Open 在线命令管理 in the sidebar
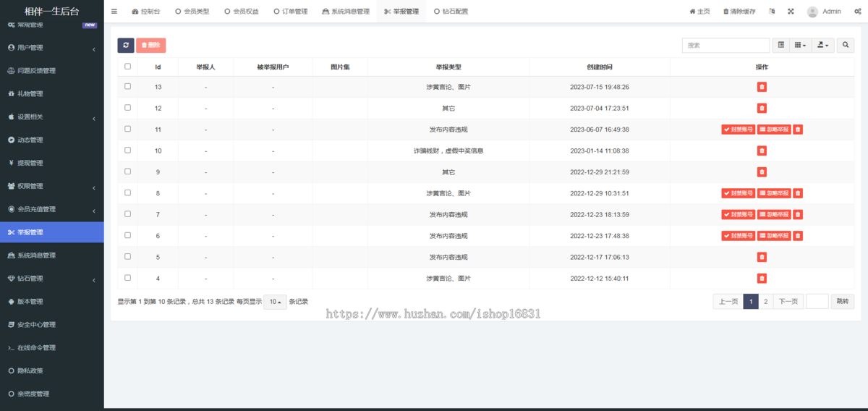 (x=52, y=348)
